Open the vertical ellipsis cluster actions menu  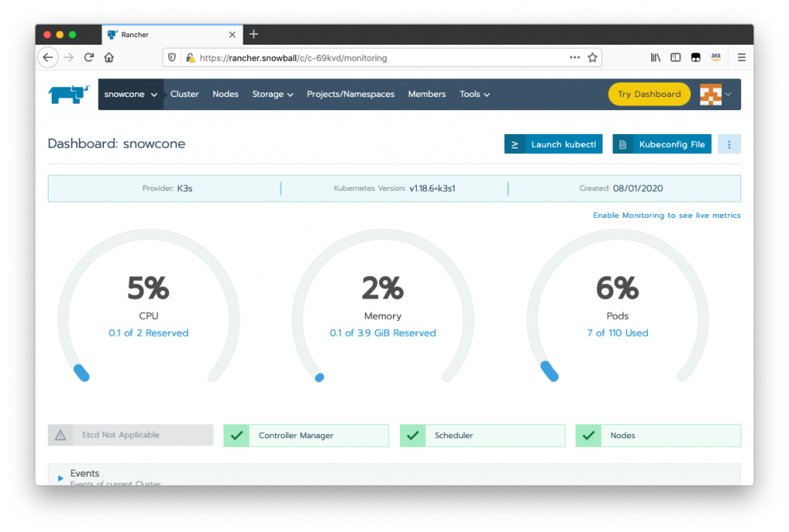[x=729, y=144]
